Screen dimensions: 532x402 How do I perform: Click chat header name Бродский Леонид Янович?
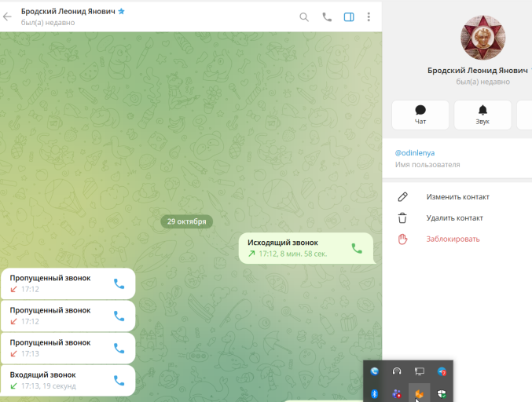68,11
